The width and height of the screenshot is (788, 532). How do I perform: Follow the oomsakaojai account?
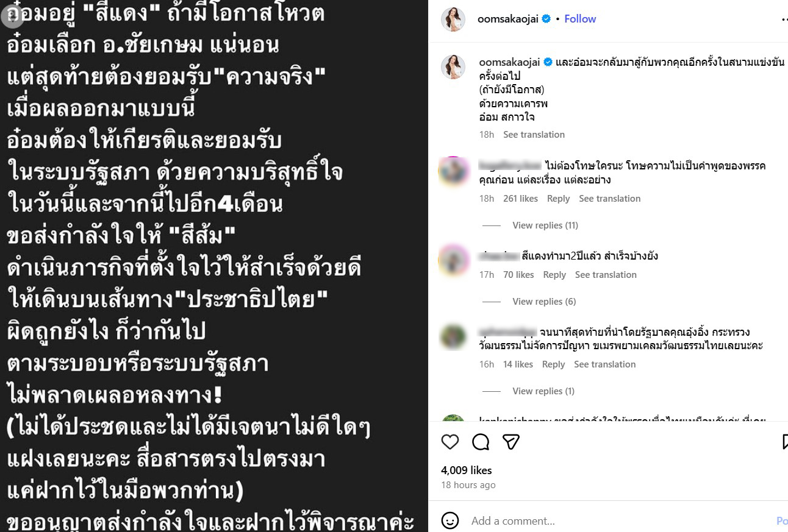[580, 19]
